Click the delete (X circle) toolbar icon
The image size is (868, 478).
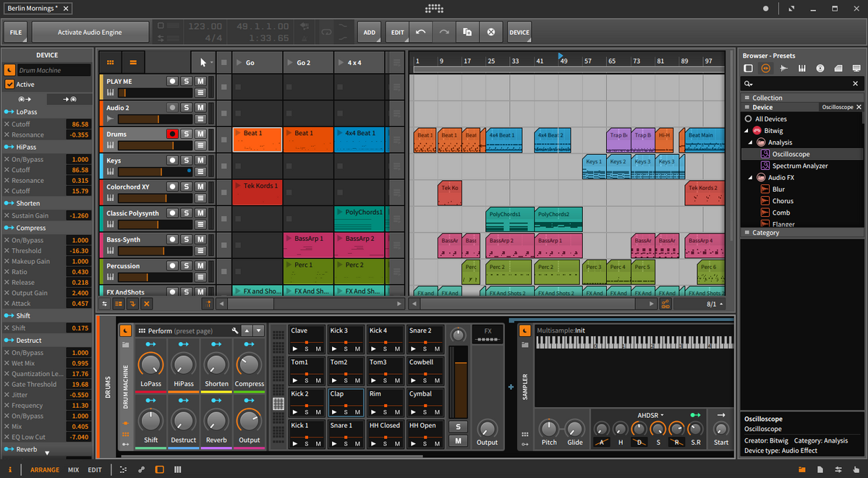(x=491, y=32)
